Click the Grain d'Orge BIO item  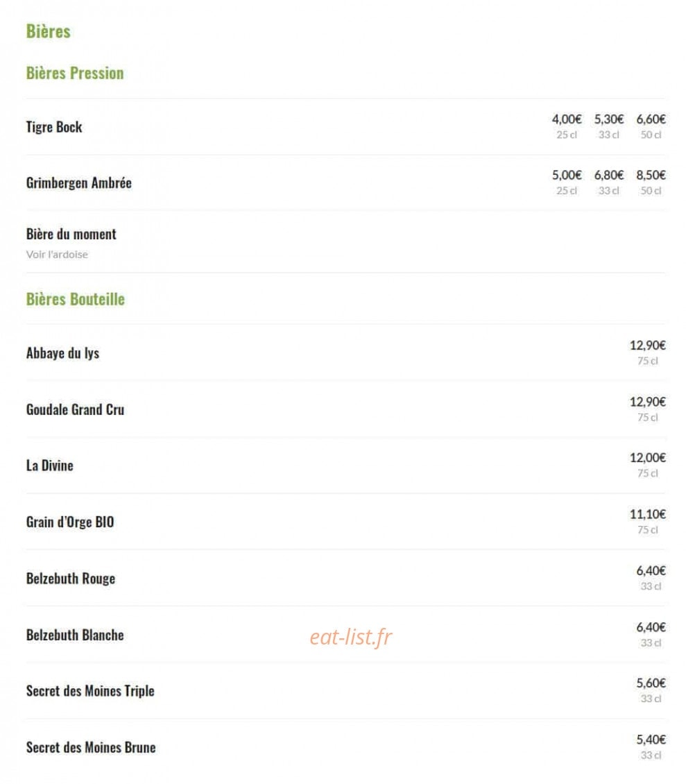[x=70, y=522]
